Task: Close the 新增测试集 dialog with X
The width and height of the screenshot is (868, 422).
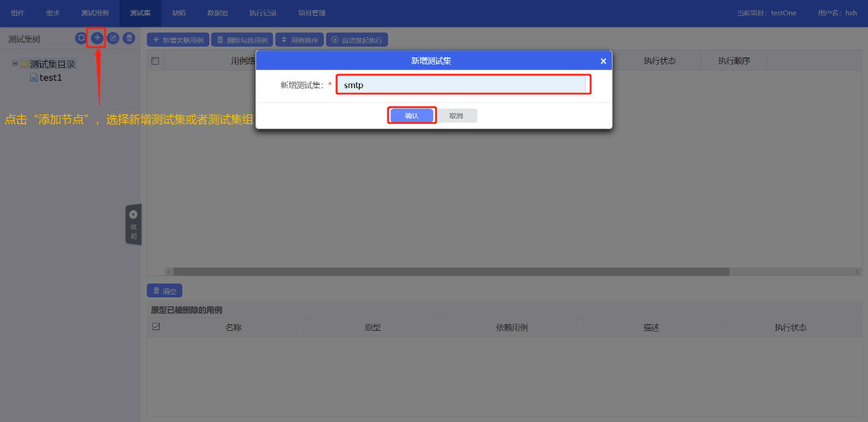Action: 603,61
